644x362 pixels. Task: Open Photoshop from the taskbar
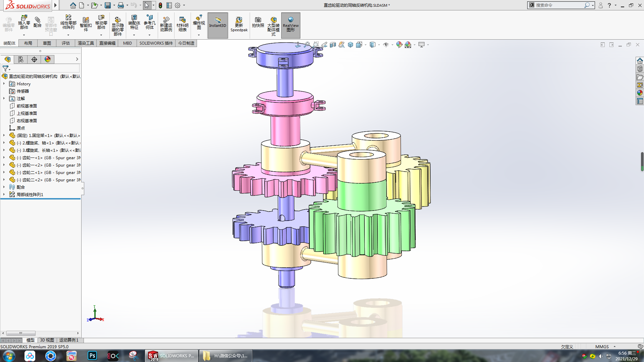coord(92,356)
